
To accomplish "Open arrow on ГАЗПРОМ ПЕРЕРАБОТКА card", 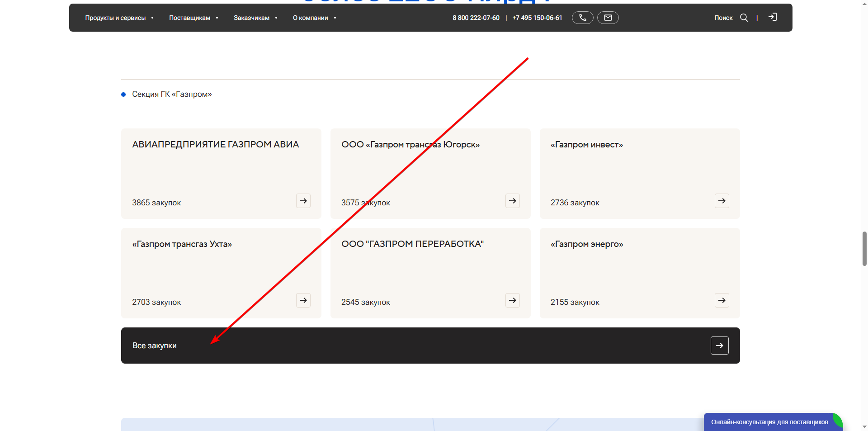I will click(513, 300).
